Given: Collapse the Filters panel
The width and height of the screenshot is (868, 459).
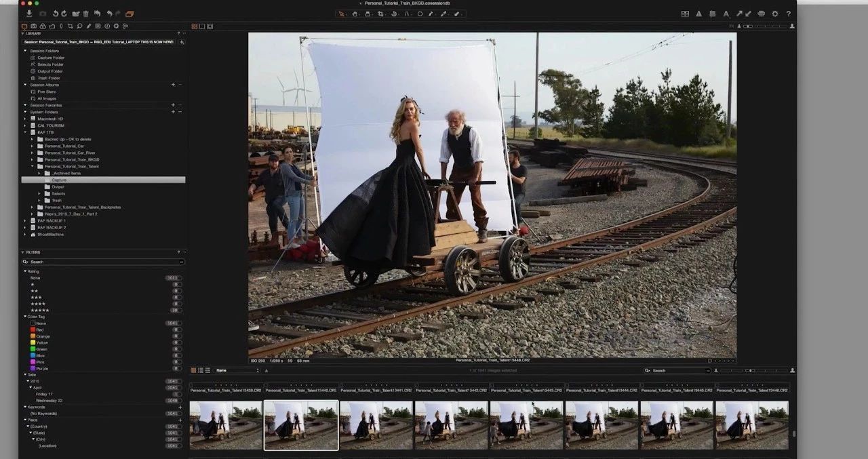Looking at the screenshot, I should (22, 252).
